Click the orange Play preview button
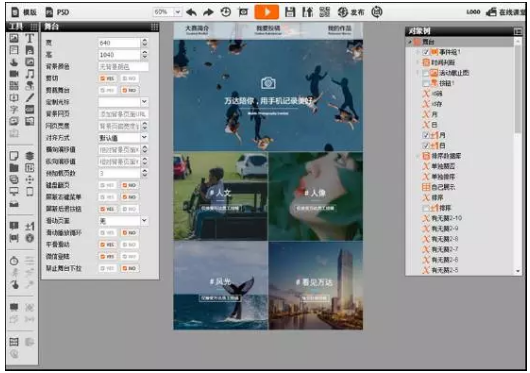Image resolution: width=530 pixels, height=373 pixels. 266,12
